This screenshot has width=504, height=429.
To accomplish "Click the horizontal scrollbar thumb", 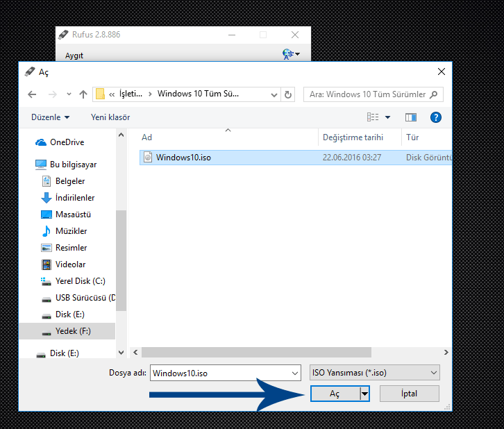I will [x=256, y=353].
